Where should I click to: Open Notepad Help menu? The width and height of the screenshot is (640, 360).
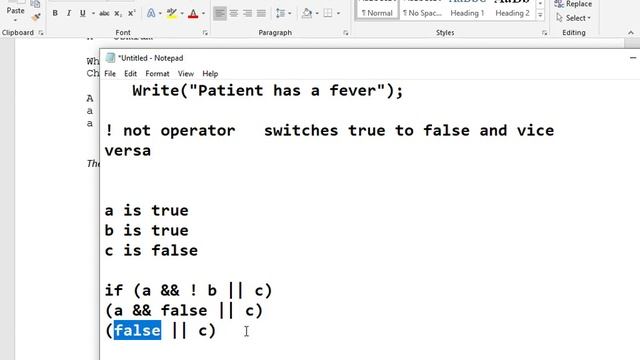210,73
